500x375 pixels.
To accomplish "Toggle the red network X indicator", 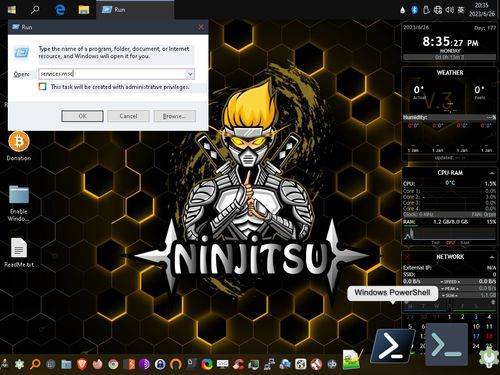I will click(x=407, y=257).
